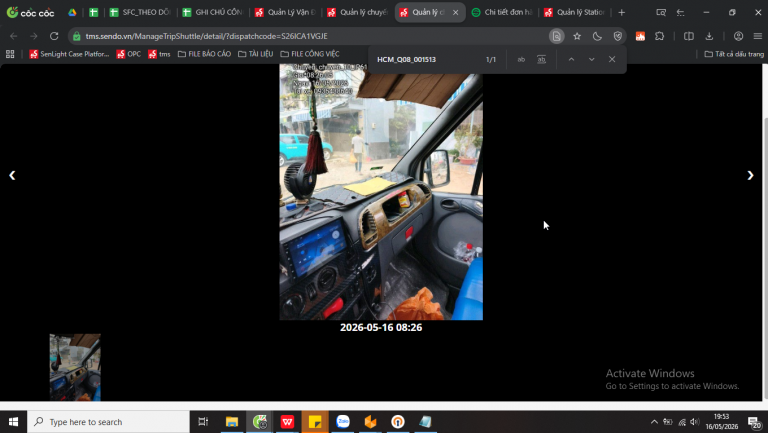Toggle whole word match in find bar
This screenshot has width=768, height=433.
coord(541,59)
